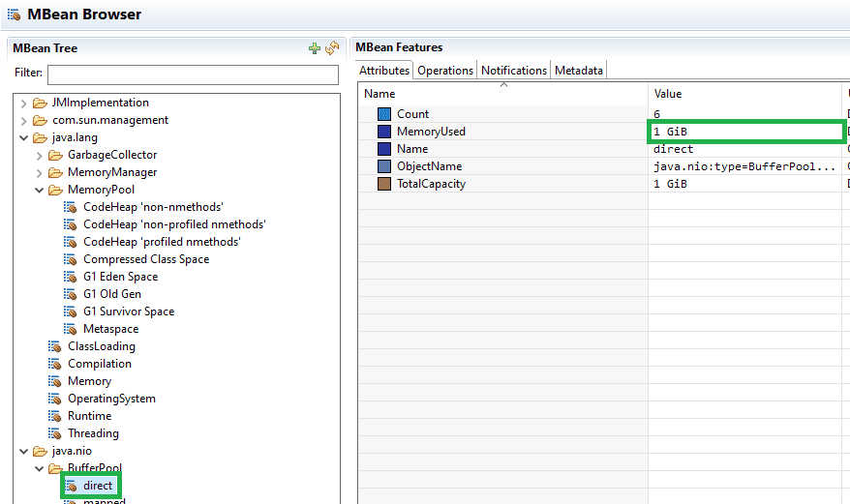The width and height of the screenshot is (850, 504).
Task: Switch to the Notifications tab
Action: tap(514, 71)
